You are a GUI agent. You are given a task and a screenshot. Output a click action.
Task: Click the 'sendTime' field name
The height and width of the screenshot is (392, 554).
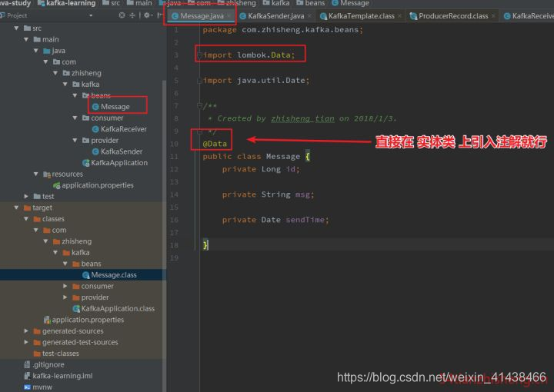(307, 220)
